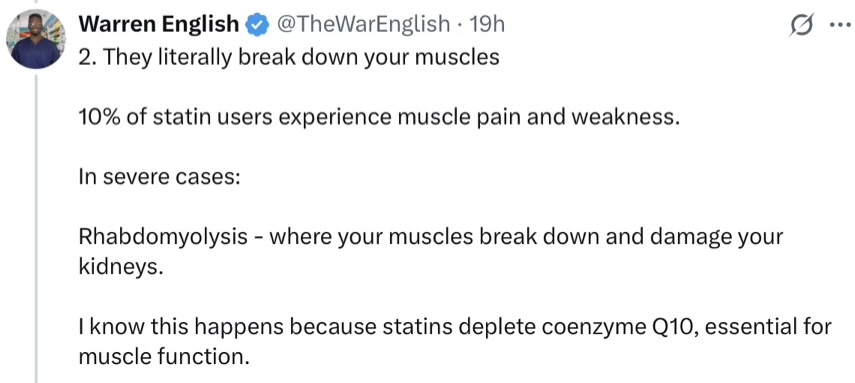
Task: Select the word "Rhabdomyolysis" in the post
Action: pyautogui.click(x=164, y=238)
